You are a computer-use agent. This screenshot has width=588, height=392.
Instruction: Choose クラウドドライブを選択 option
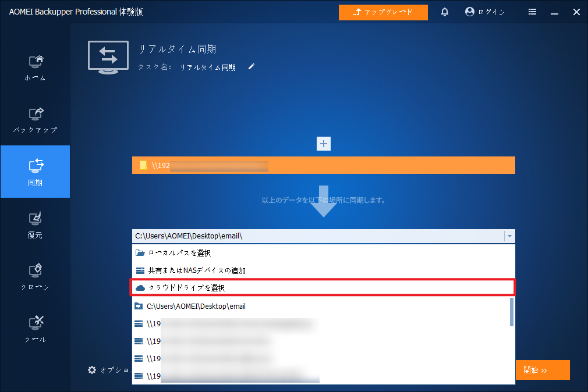point(323,287)
